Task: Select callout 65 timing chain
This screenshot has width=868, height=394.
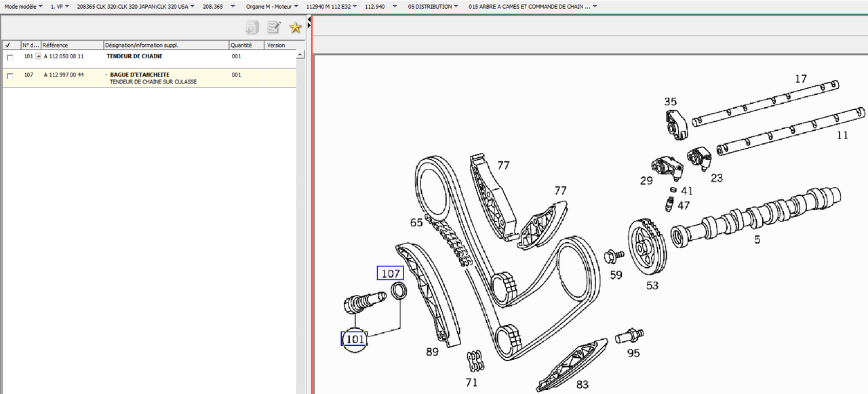Action: 416,222
